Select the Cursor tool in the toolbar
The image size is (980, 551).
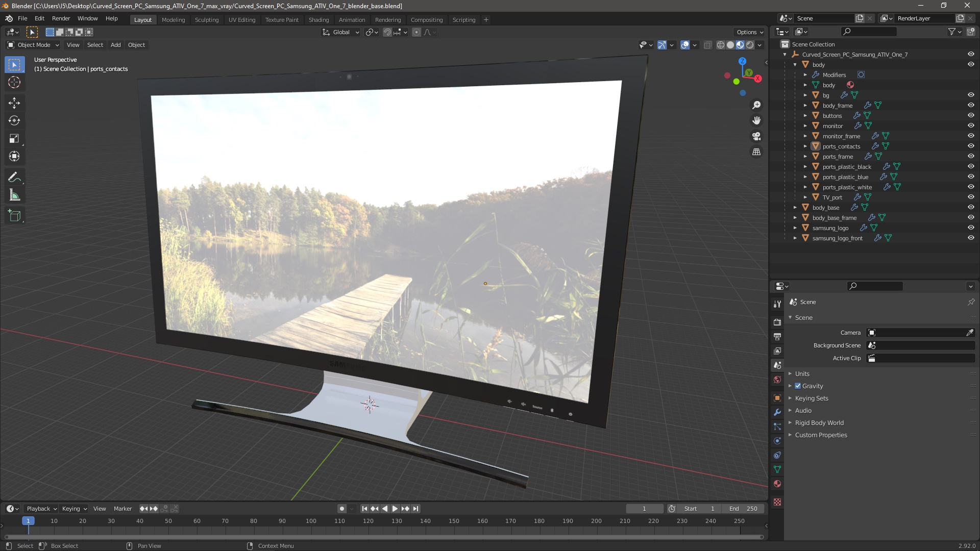point(14,82)
